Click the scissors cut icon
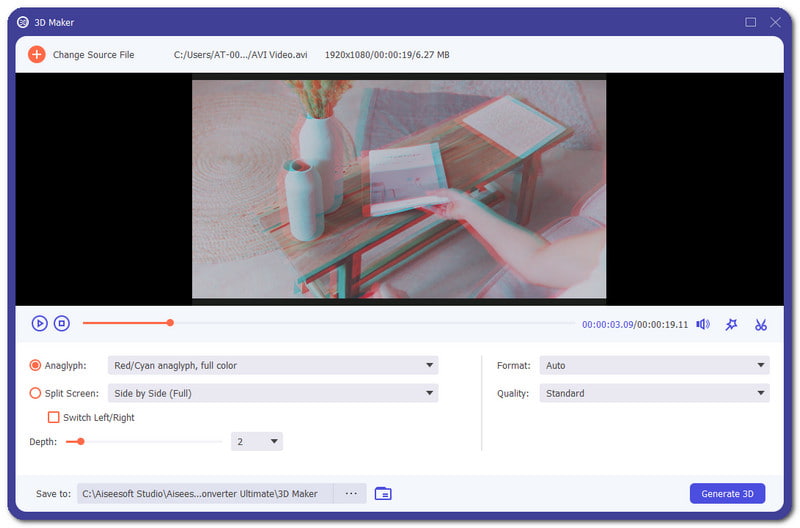This screenshot has width=800, height=528. click(x=761, y=324)
